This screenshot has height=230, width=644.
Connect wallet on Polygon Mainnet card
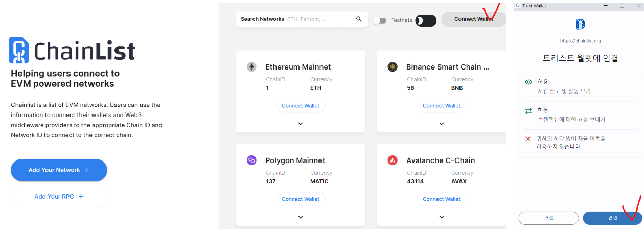(301, 199)
